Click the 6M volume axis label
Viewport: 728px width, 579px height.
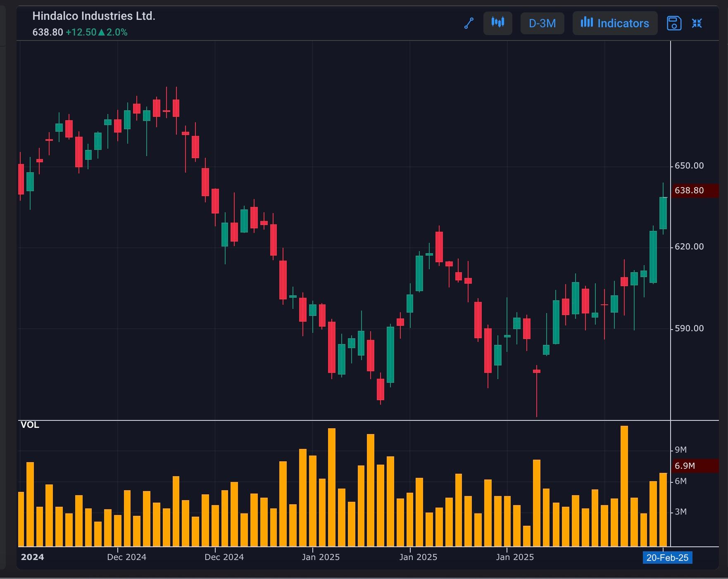click(x=680, y=481)
